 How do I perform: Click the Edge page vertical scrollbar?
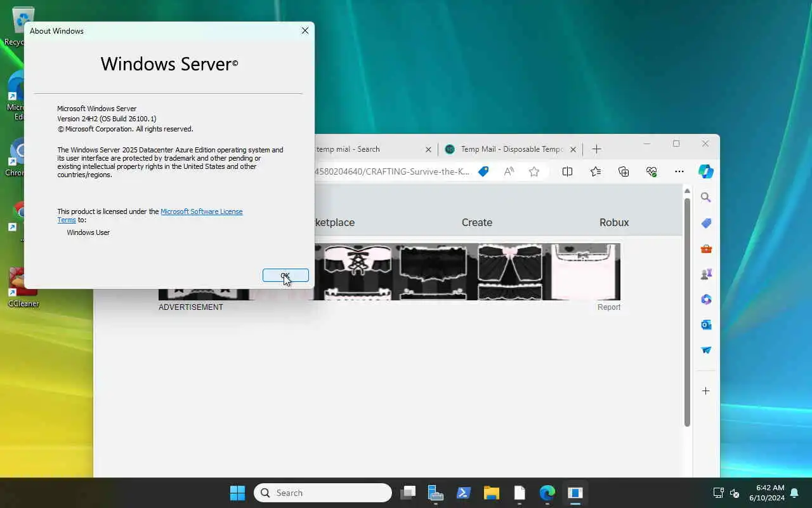(x=687, y=312)
